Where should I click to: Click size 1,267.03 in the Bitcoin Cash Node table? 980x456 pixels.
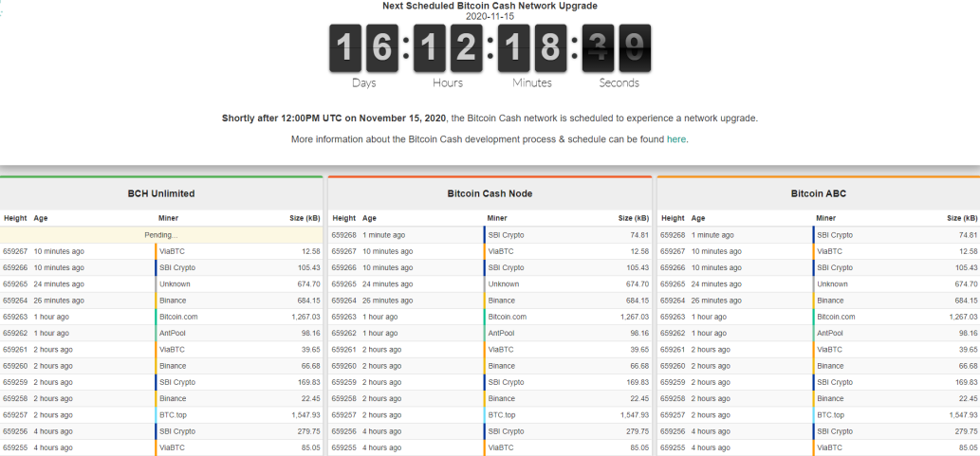635,317
